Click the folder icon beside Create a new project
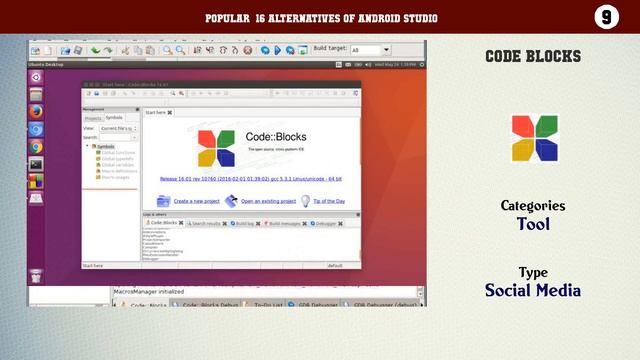The height and width of the screenshot is (360, 640). (x=163, y=201)
